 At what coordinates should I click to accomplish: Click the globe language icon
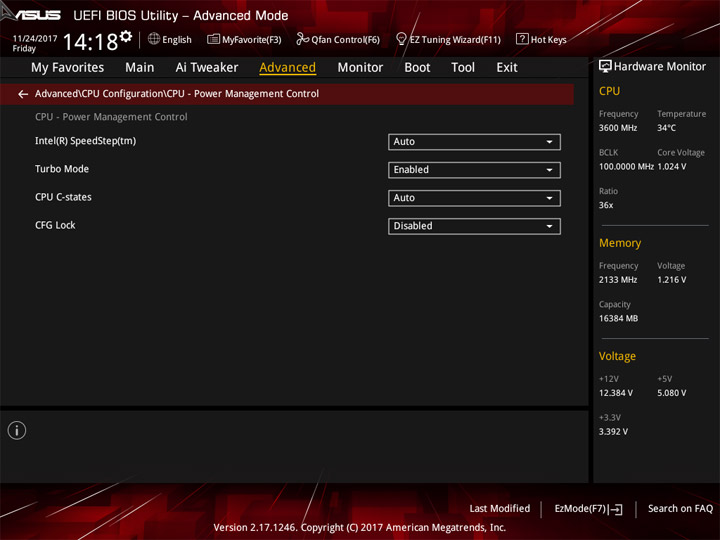(154, 39)
